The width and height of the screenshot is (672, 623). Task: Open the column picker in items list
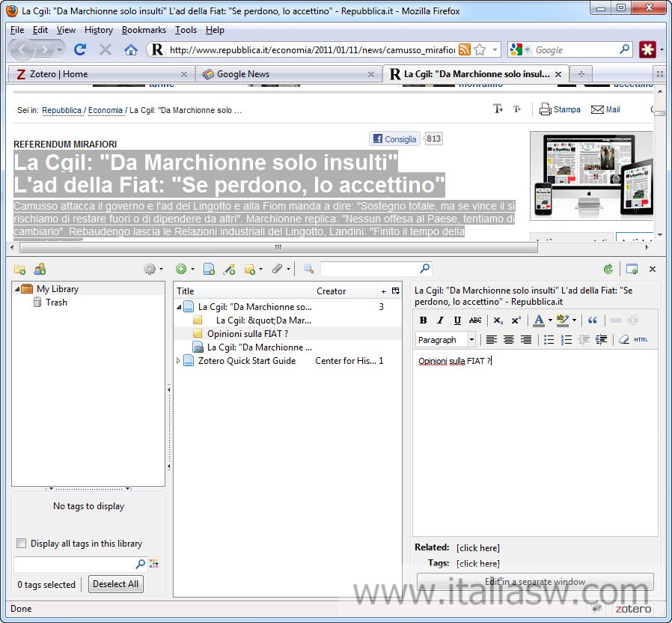pyautogui.click(x=396, y=291)
